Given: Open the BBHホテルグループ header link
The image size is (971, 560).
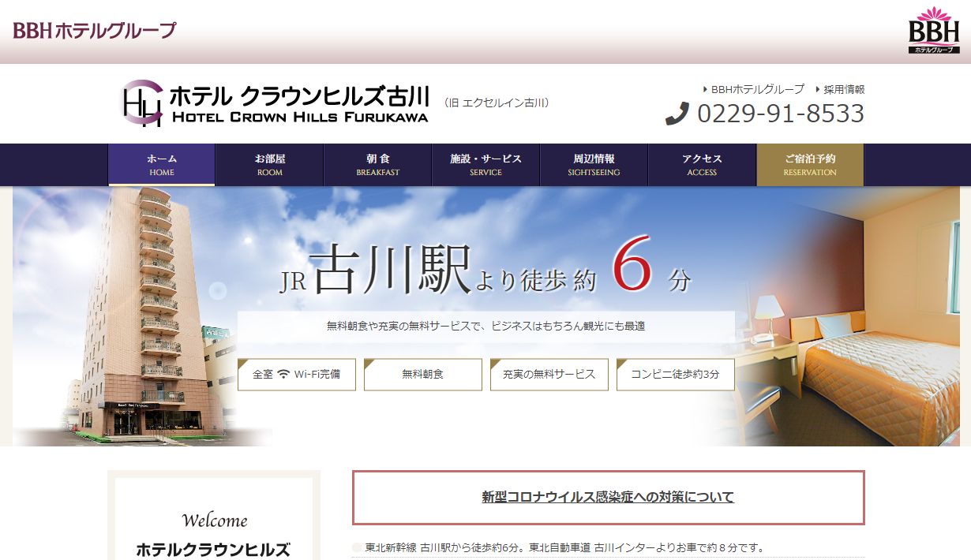Looking at the screenshot, I should click(x=758, y=89).
